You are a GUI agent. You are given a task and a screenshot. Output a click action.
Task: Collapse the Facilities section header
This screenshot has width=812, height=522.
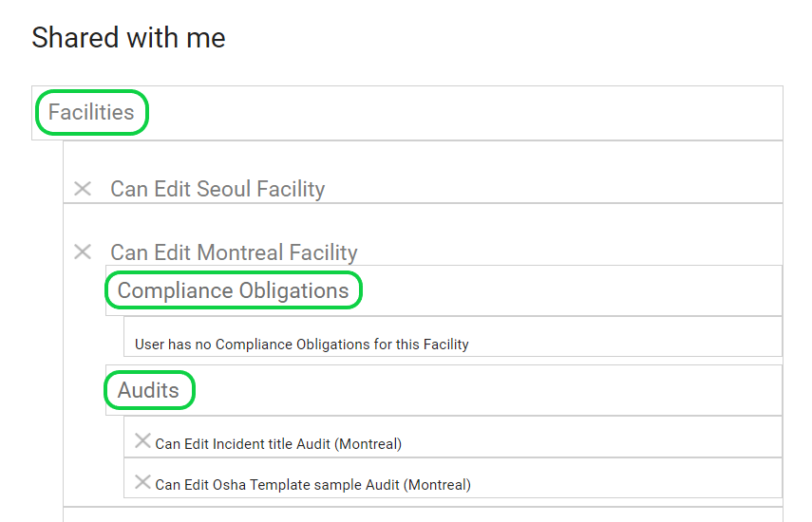click(91, 112)
